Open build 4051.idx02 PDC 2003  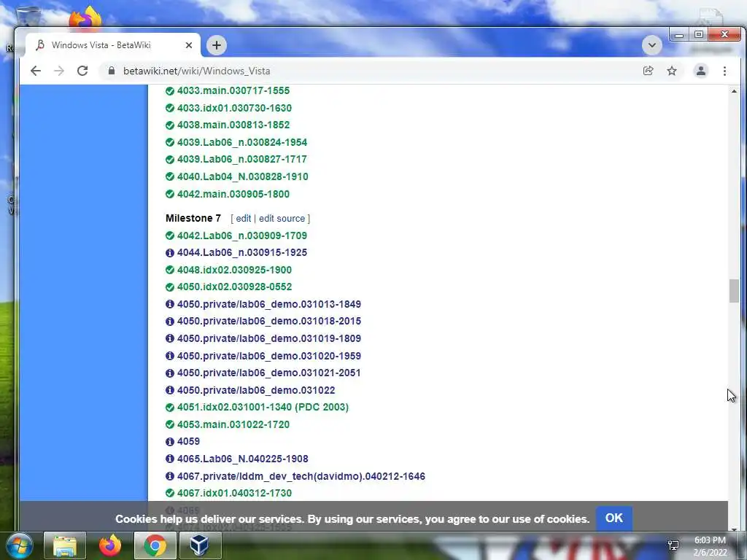(x=263, y=407)
